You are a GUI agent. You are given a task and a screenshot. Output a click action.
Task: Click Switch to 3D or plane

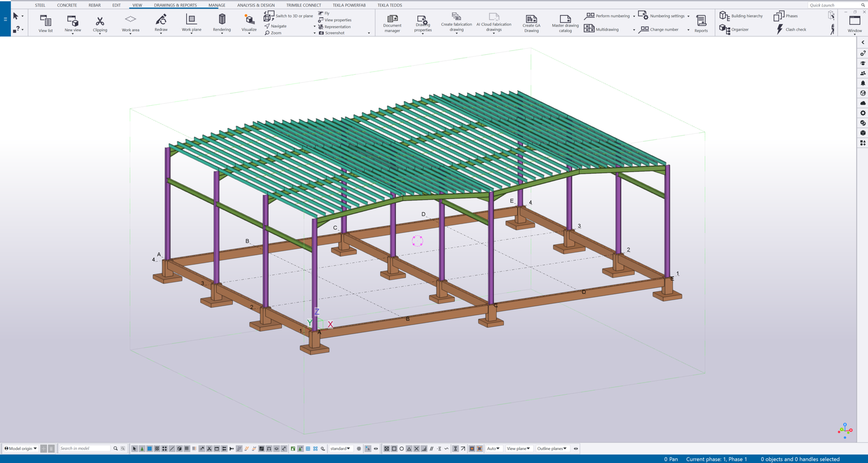click(289, 16)
